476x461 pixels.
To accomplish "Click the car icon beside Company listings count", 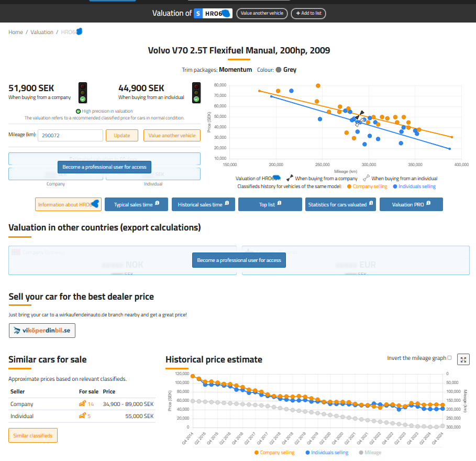I will pyautogui.click(x=82, y=404).
